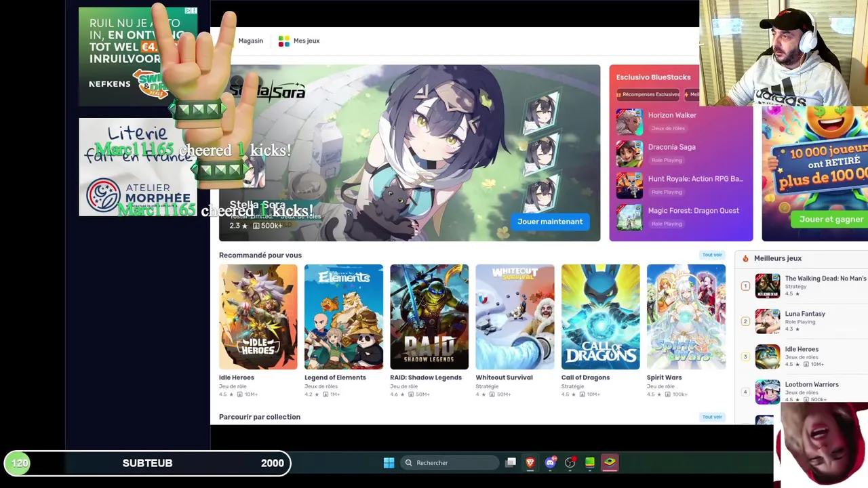Image resolution: width=868 pixels, height=488 pixels.
Task: Click Tout voir next to Recommandé pour vous
Action: 712,255
